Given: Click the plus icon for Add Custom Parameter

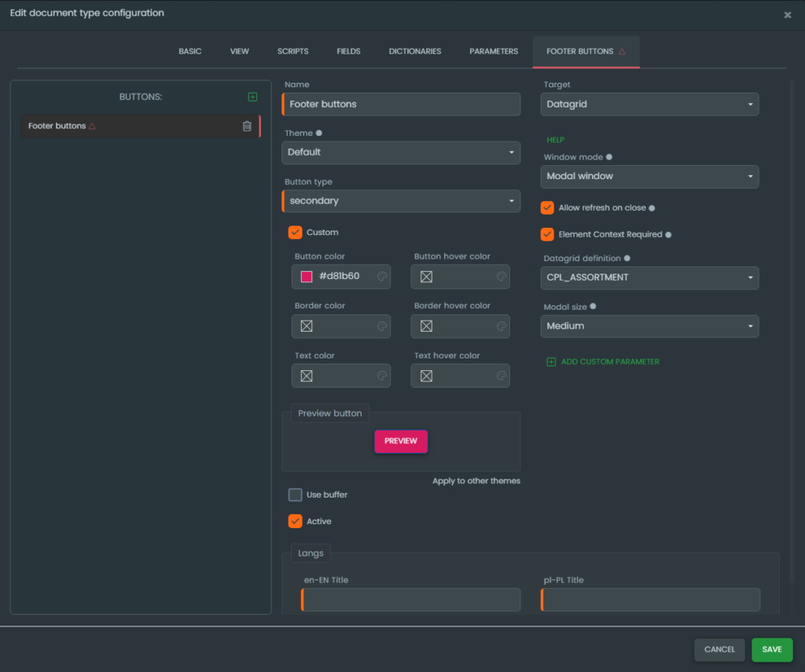Looking at the screenshot, I should (551, 362).
